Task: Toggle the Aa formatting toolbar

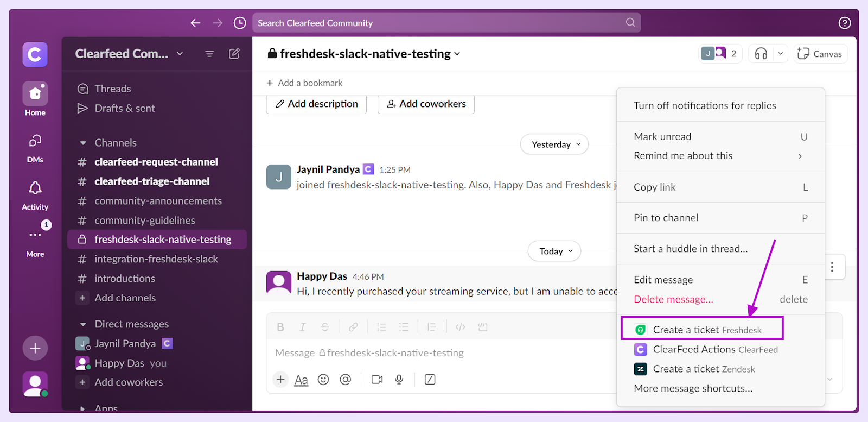Action: tap(301, 380)
